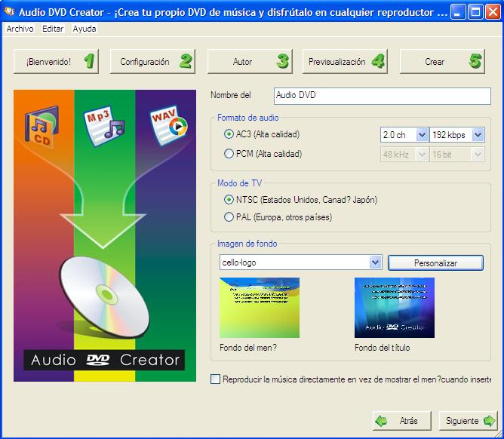Click the Formato de audio group label
The height and width of the screenshot is (439, 504).
(247, 118)
